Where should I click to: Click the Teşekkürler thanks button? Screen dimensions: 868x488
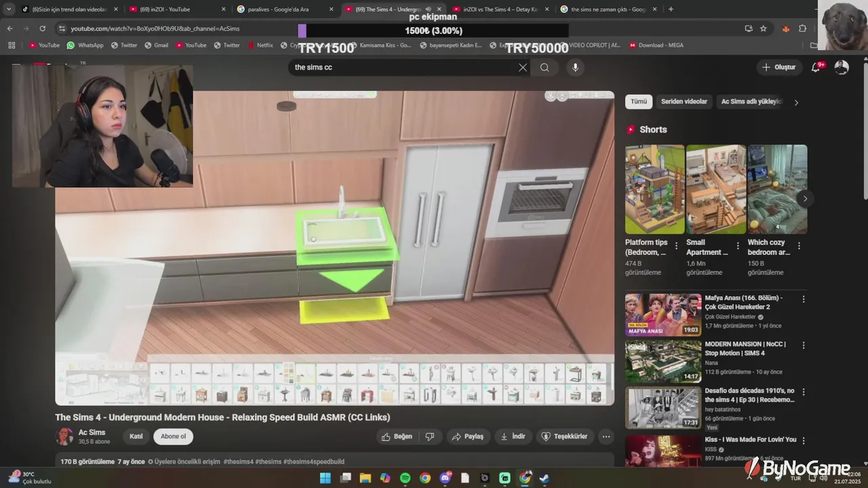[x=565, y=436]
